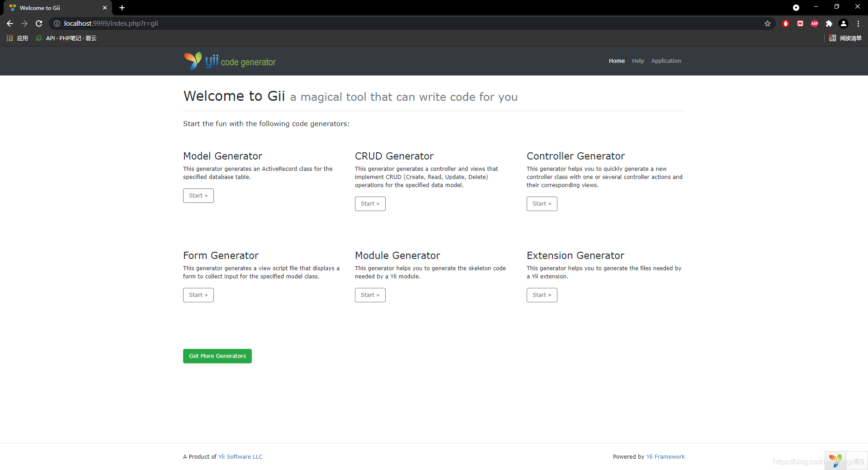Open the red hand blocker extension icon
Screen dimensions: 868x470
click(786, 23)
